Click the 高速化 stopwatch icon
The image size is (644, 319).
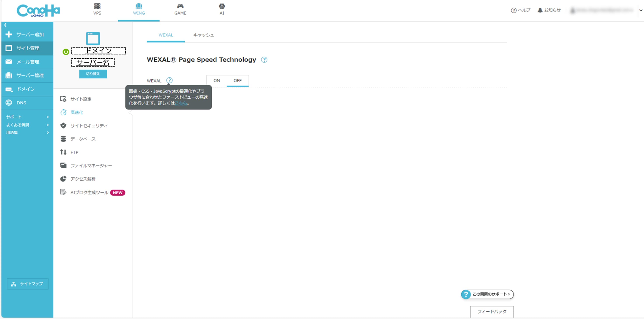click(64, 112)
